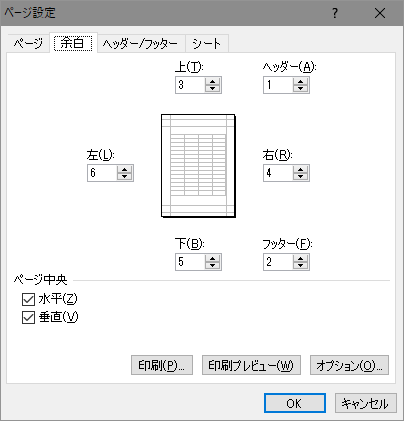Viewport: 404px width, 421px height.
Task: Click the page margin preview thumbnail
Action: 198,166
